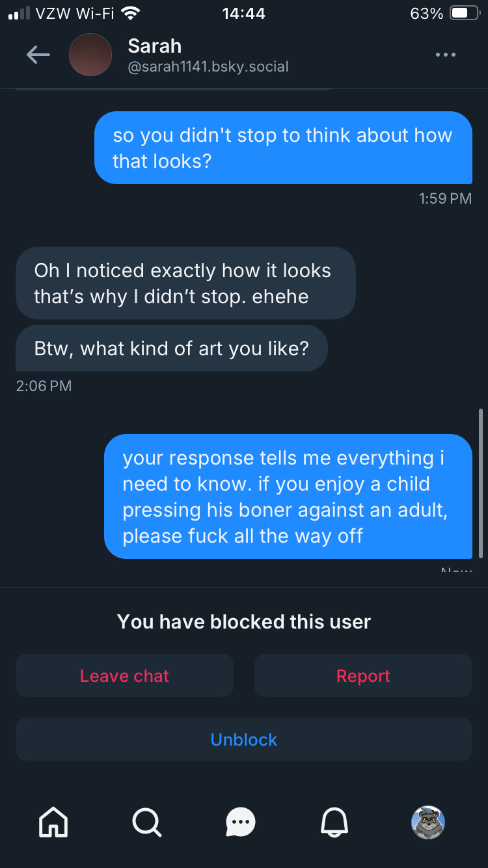Tap the back arrow to leave conversation
Image resolution: width=488 pixels, height=868 pixels.
point(38,55)
